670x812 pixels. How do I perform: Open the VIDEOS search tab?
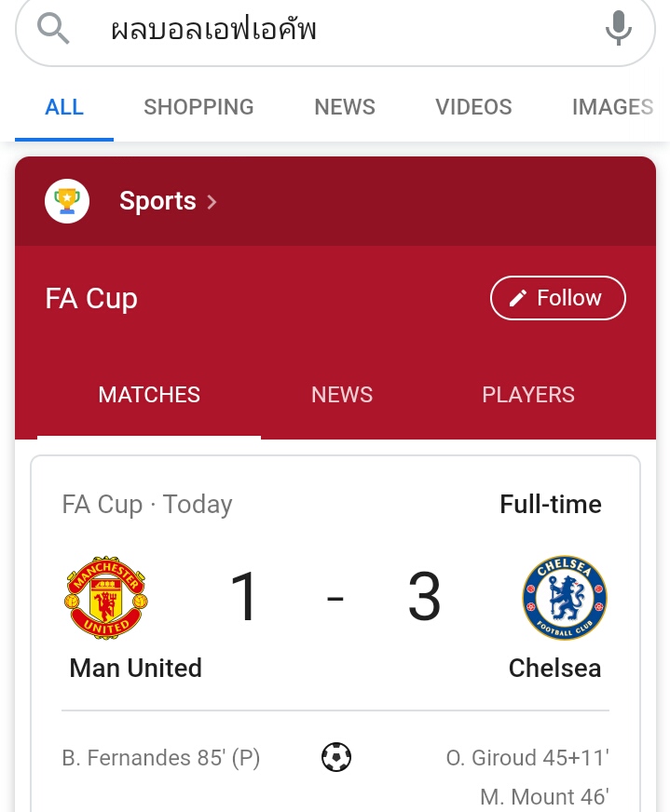473,107
